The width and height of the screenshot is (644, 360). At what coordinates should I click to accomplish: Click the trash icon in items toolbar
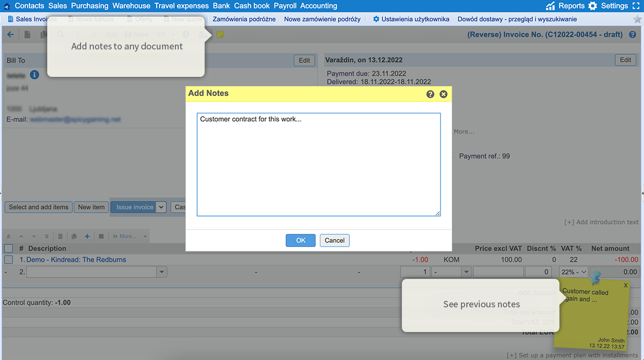(61, 235)
